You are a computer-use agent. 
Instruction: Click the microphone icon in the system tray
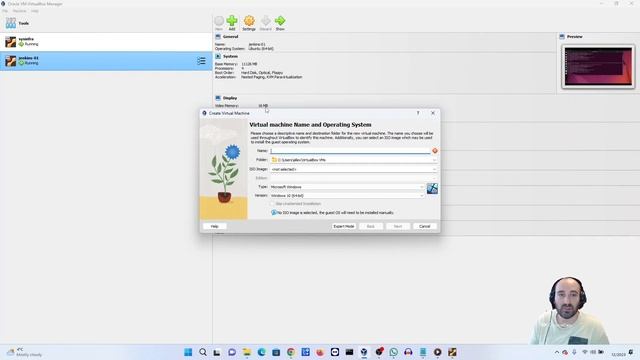coord(574,352)
